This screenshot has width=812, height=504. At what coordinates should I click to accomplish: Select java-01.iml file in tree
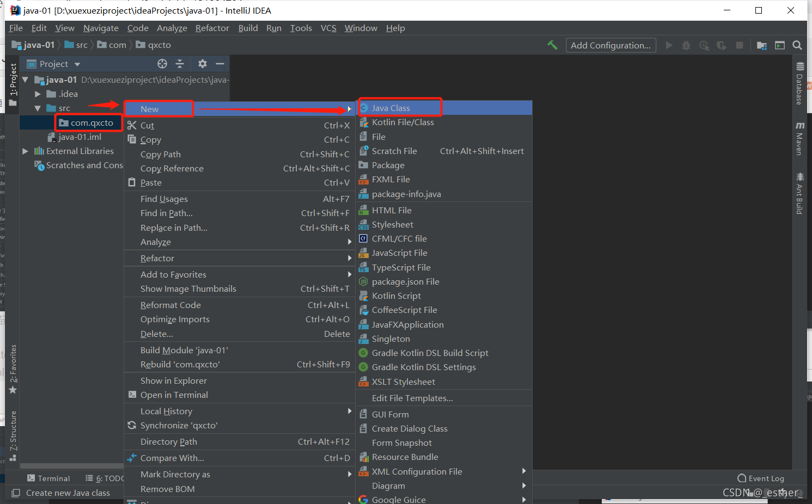[74, 137]
